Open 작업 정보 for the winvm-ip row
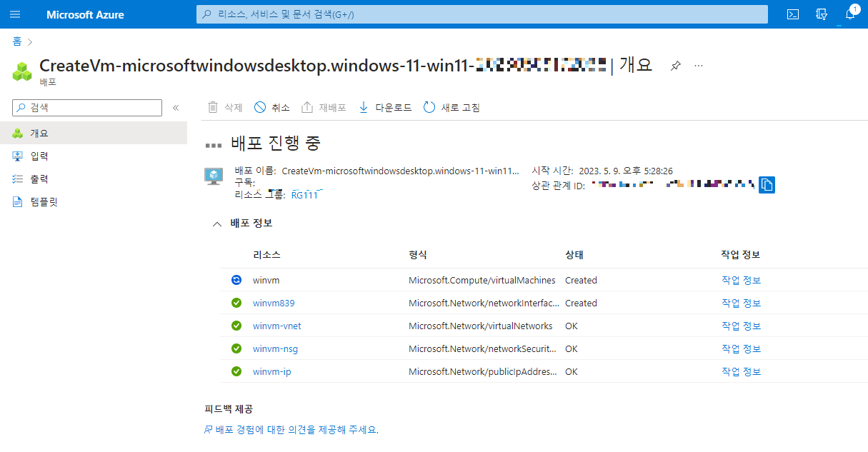This screenshot has height=452, width=868. 741,371
